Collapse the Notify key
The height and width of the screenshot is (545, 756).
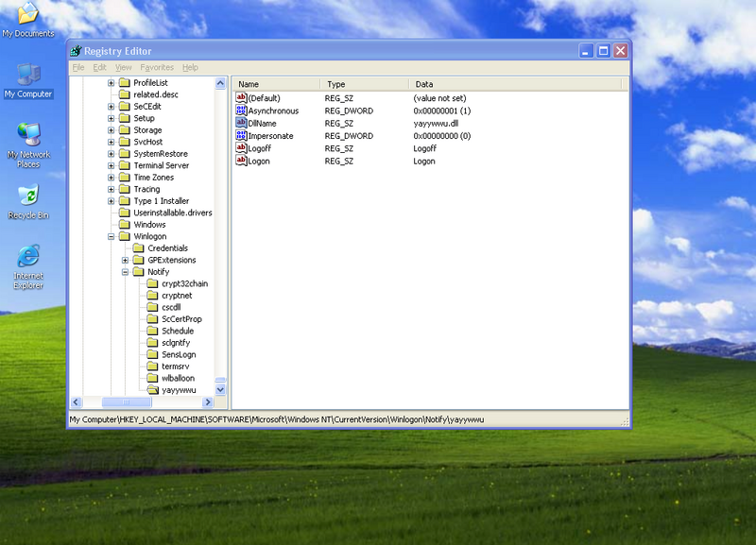point(125,272)
